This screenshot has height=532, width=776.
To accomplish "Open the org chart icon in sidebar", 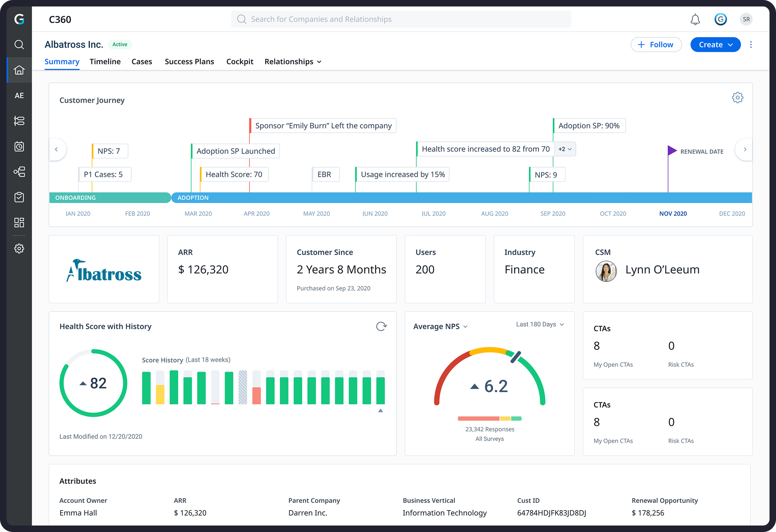I will 19,172.
